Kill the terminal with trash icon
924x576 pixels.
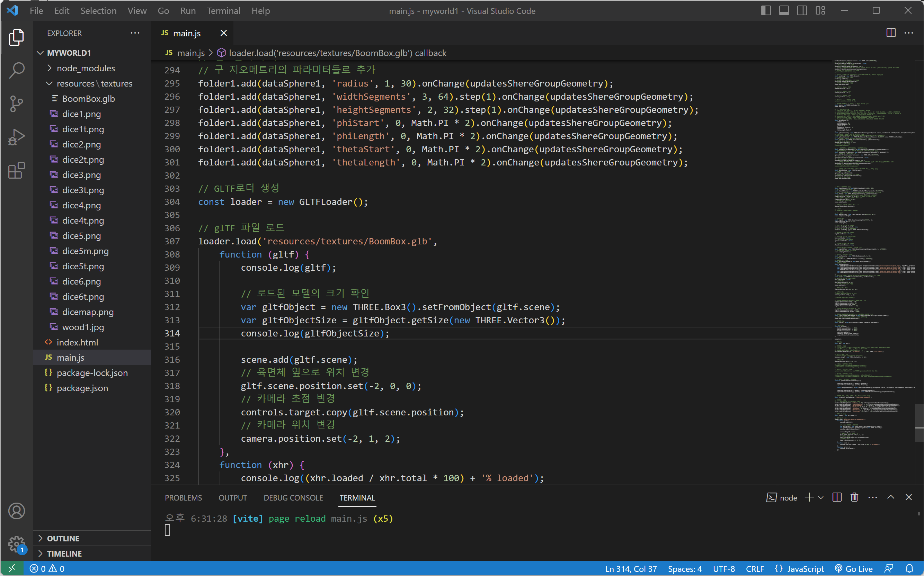point(854,497)
